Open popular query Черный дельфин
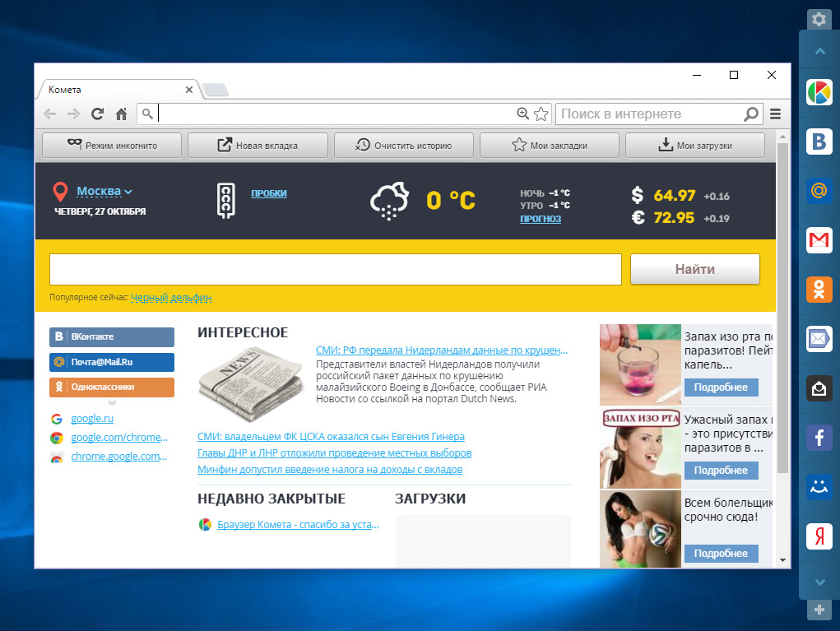840x631 pixels. coord(171,297)
